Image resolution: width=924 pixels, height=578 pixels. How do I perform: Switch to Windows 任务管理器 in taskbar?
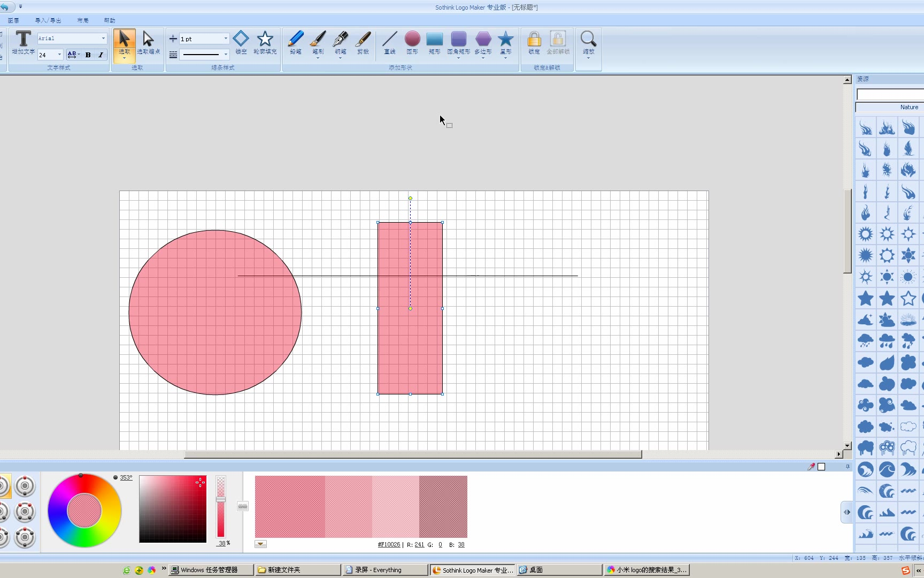click(x=210, y=570)
